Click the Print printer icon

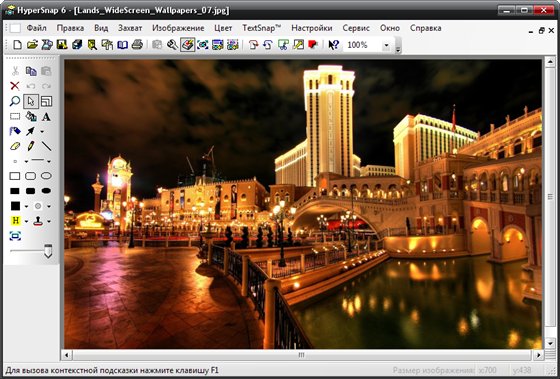138,45
